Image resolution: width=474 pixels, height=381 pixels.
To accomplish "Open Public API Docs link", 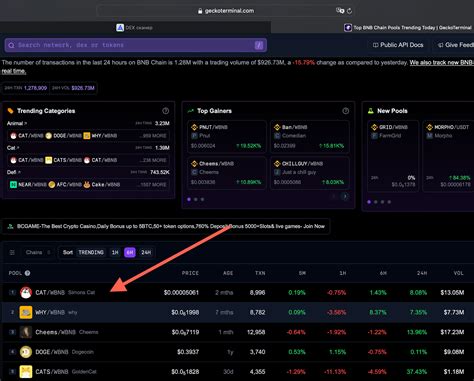I will 398,45.
